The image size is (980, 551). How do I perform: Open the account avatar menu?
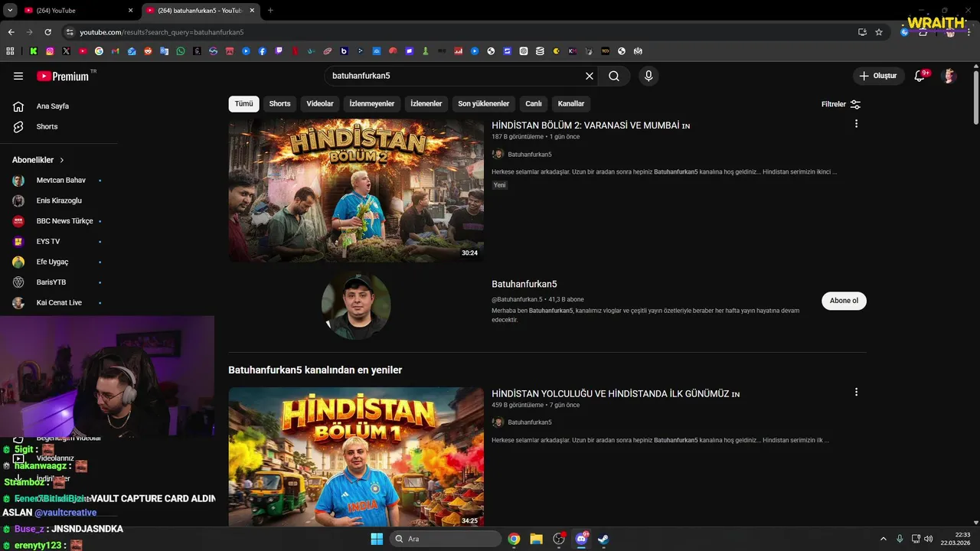pyautogui.click(x=949, y=76)
